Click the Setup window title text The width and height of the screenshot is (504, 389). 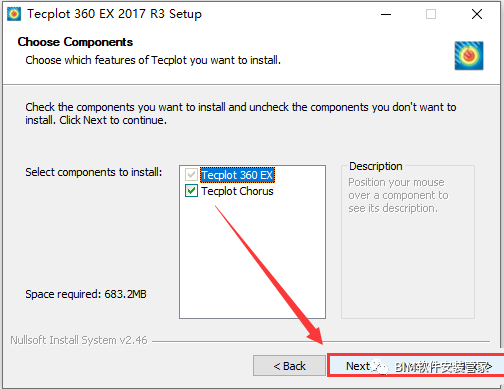[x=114, y=14]
